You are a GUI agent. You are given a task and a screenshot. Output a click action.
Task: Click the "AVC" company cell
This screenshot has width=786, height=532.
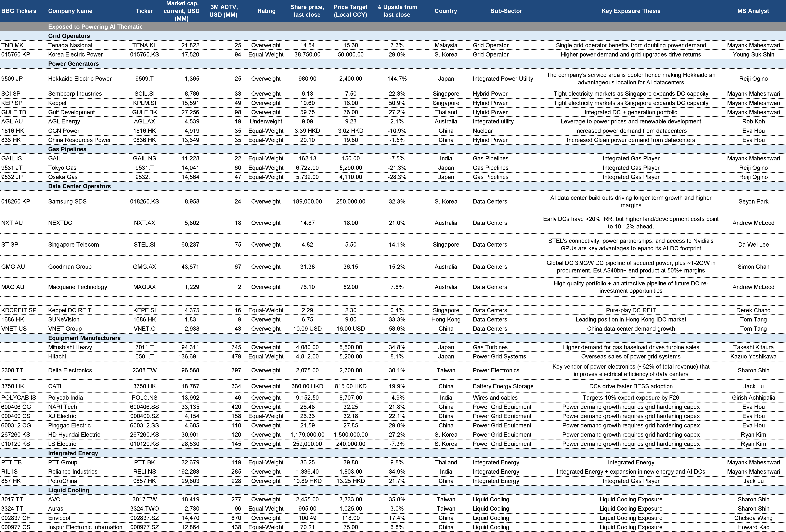(54, 500)
